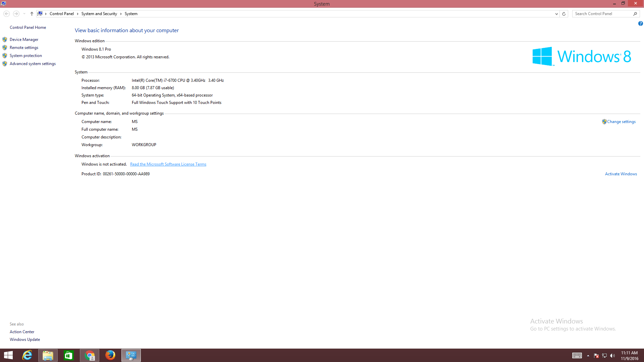Screen dimensions: 644x362
Task: Open Windows Update link
Action: pos(25,340)
